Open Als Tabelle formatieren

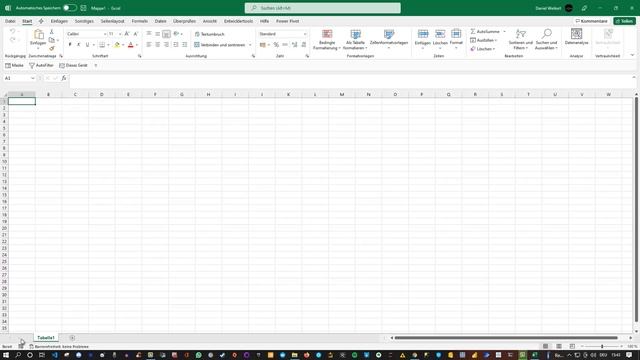coord(355,40)
